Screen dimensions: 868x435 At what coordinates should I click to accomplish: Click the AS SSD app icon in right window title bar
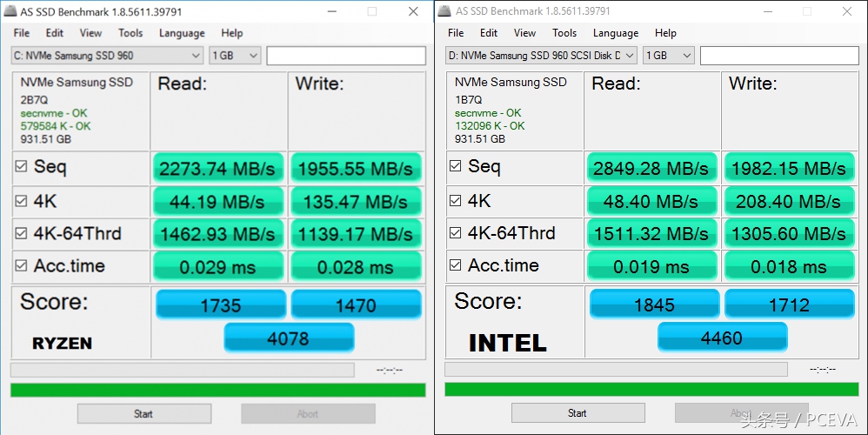444,11
